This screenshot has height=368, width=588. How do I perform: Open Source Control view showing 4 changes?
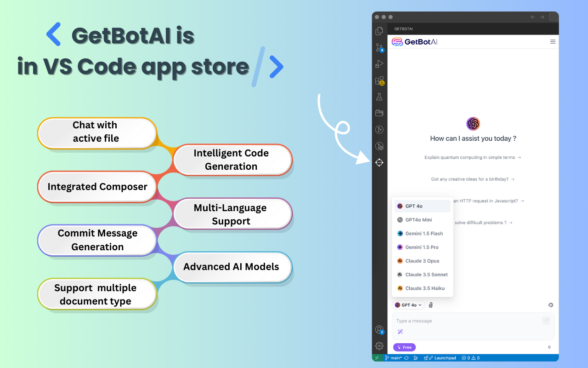tap(378, 47)
